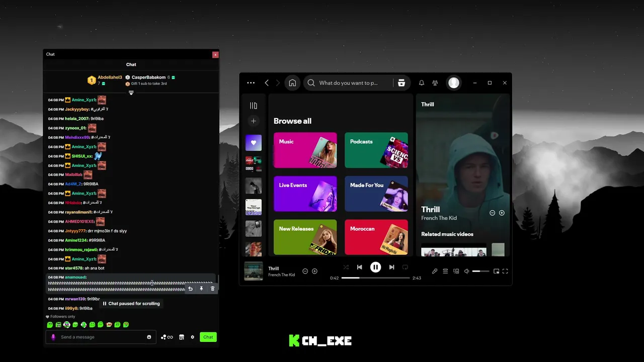Viewport: 644px width, 362px height.
Task: Resume chat via paused for scrolling
Action: [x=131, y=304]
